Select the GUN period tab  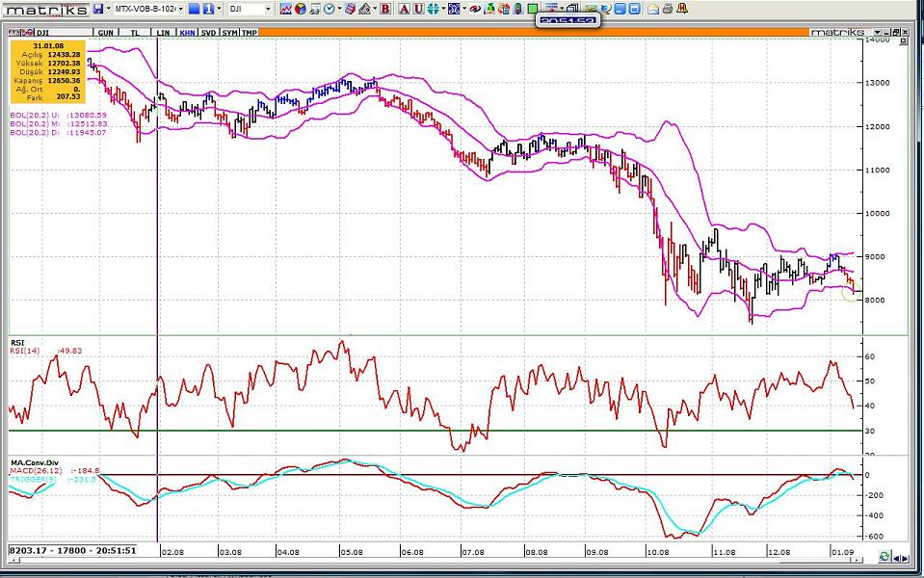coord(106,32)
